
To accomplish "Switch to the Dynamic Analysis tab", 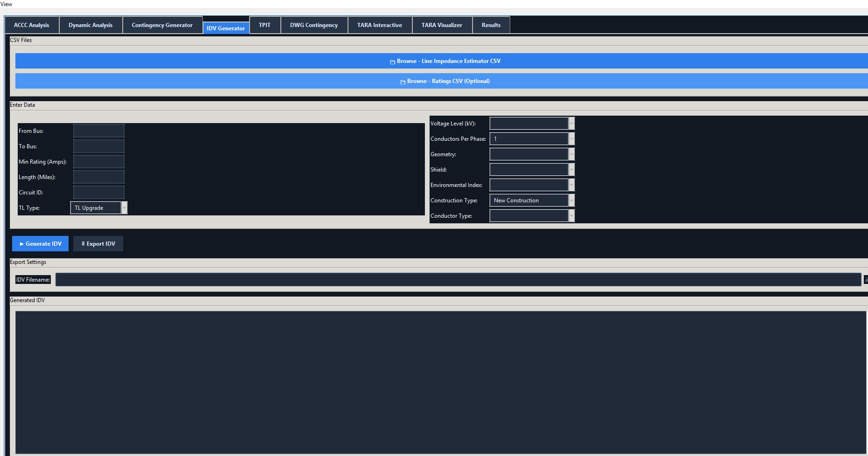I will [90, 25].
